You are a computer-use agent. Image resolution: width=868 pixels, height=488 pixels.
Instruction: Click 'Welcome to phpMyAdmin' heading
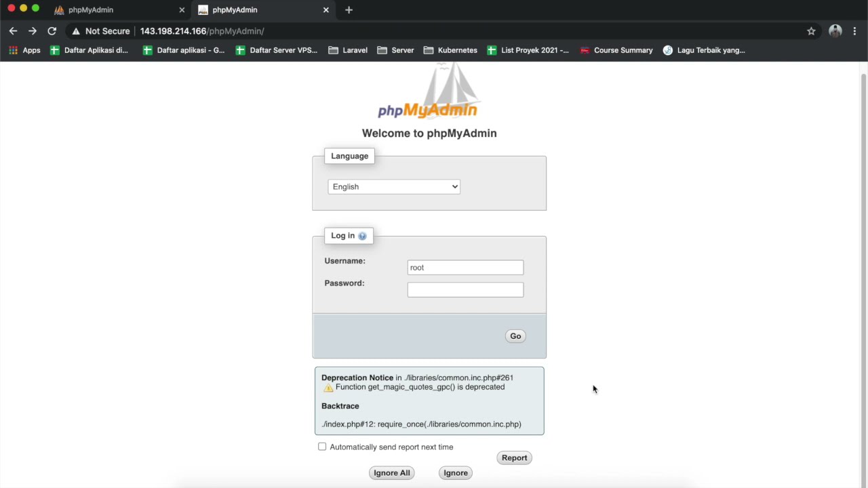coord(429,134)
